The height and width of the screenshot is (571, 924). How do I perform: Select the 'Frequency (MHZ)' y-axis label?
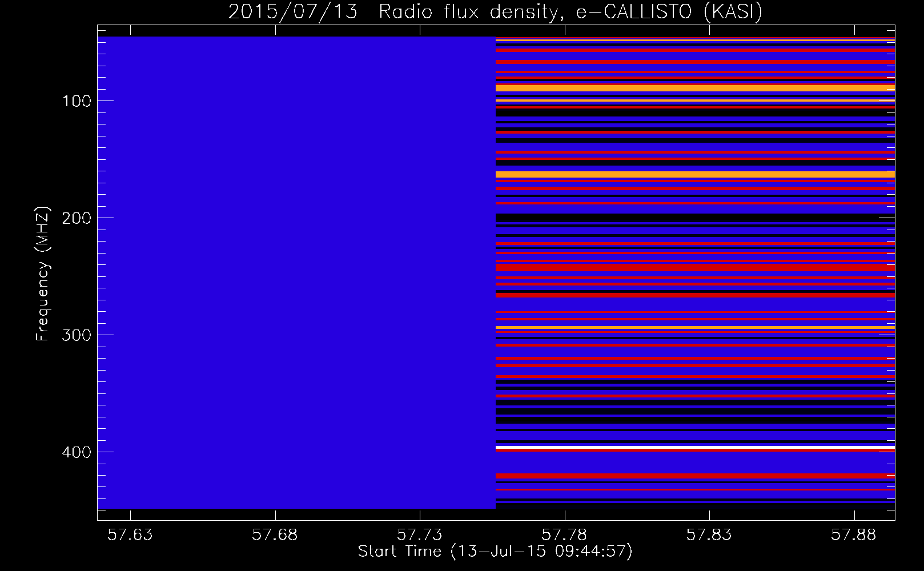pyautogui.click(x=43, y=274)
